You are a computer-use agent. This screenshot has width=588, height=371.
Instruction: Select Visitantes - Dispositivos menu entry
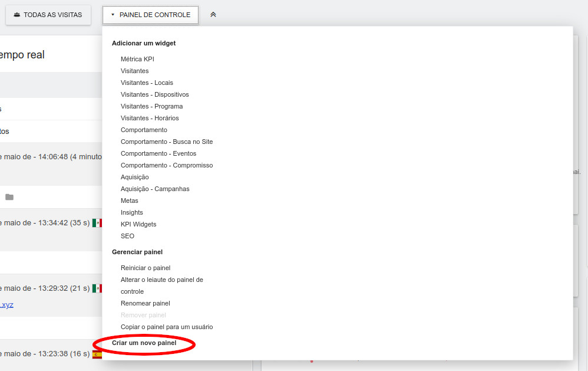(154, 94)
